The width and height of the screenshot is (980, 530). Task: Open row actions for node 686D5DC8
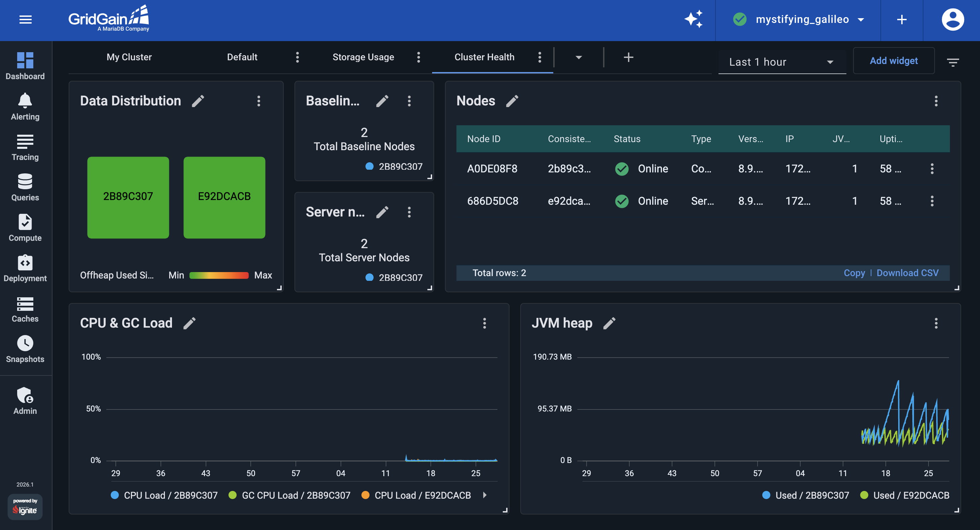coord(932,201)
